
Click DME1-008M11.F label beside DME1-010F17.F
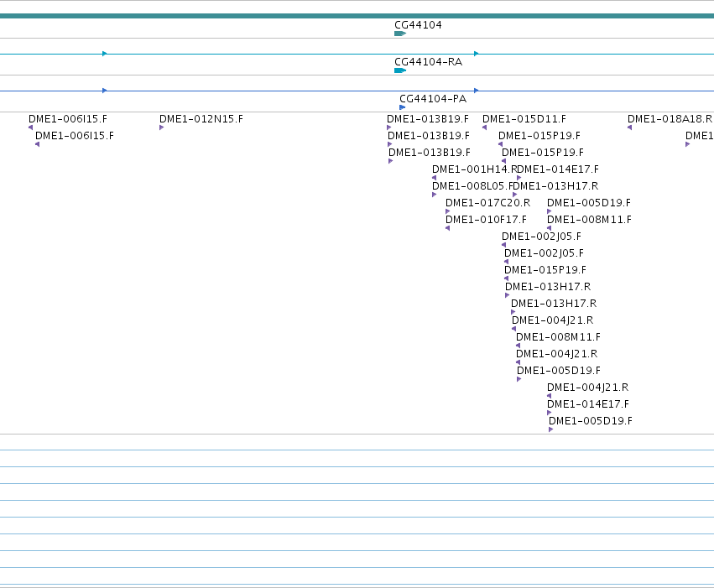589,221
